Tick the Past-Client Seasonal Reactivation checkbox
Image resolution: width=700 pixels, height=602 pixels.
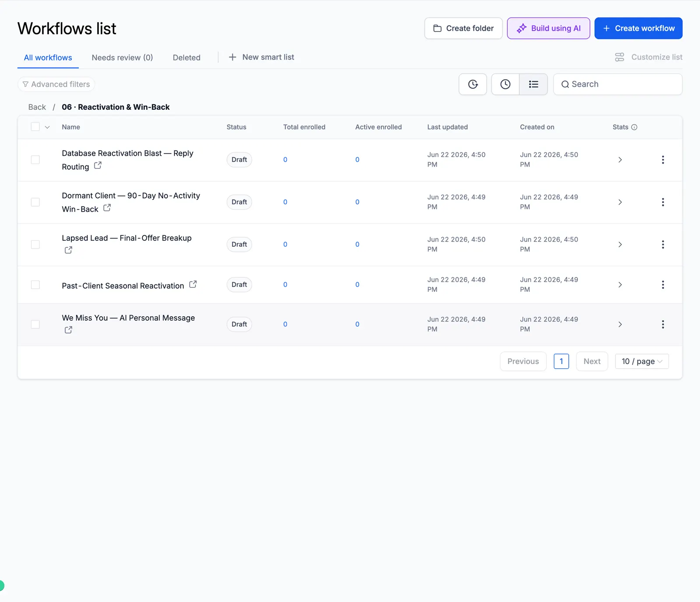point(35,285)
